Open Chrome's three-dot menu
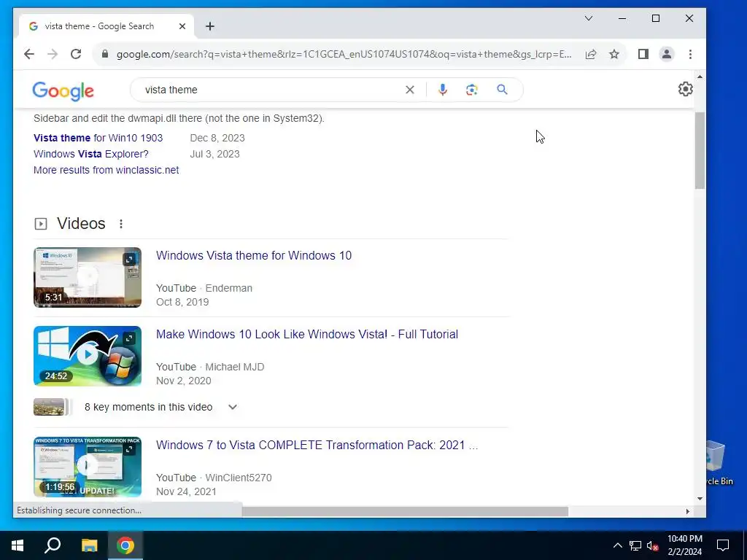Viewport: 747px width, 560px height. pyautogui.click(x=690, y=54)
